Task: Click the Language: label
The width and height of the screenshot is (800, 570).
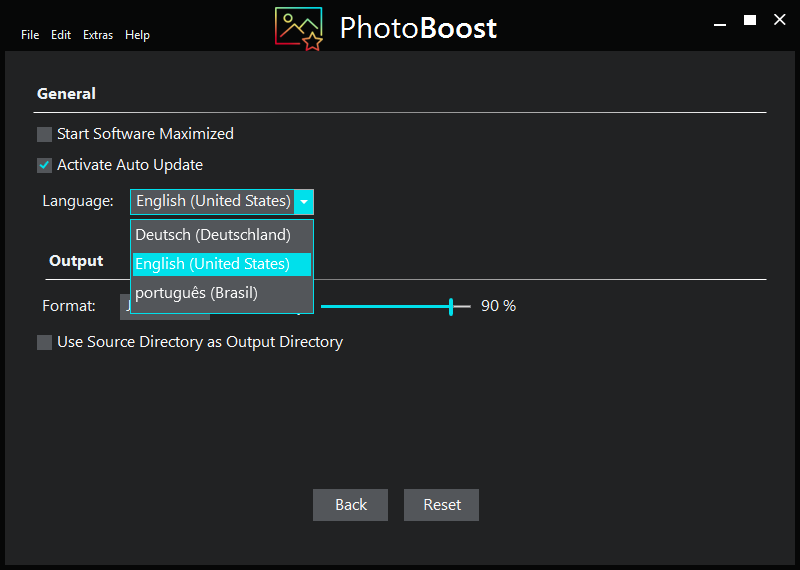Action: coord(78,201)
